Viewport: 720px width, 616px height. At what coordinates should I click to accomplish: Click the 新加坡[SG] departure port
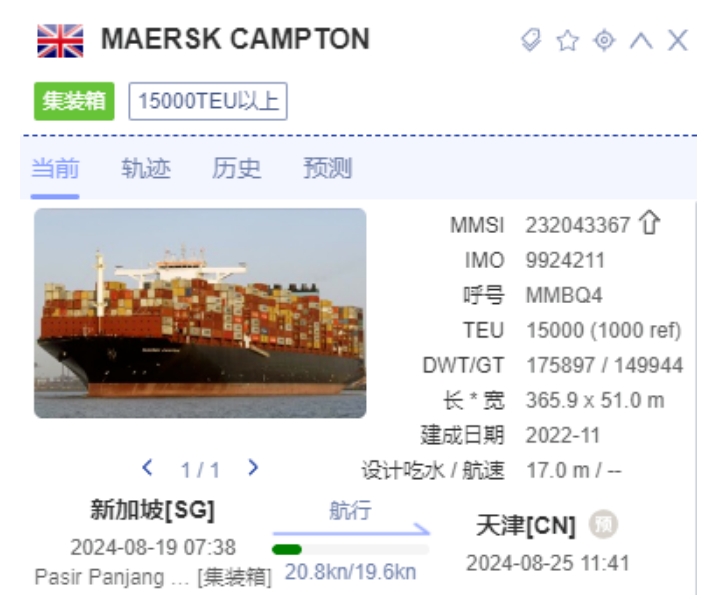153,510
